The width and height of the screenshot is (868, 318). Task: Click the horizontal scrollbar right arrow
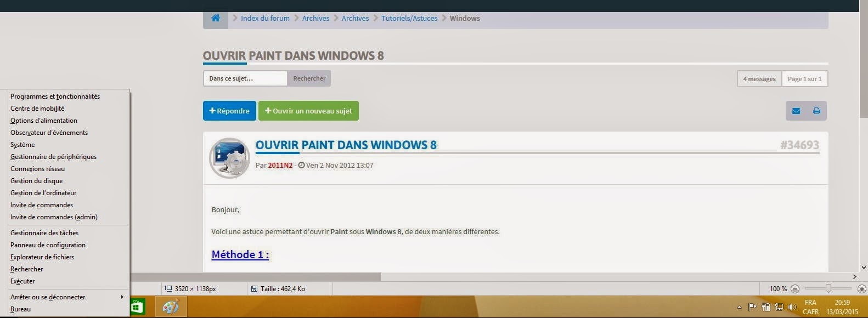click(854, 277)
